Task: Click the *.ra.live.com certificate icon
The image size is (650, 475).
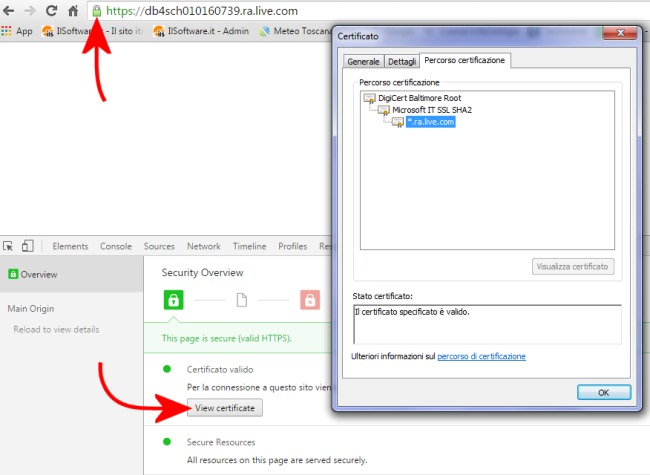Action: pyautogui.click(x=398, y=122)
